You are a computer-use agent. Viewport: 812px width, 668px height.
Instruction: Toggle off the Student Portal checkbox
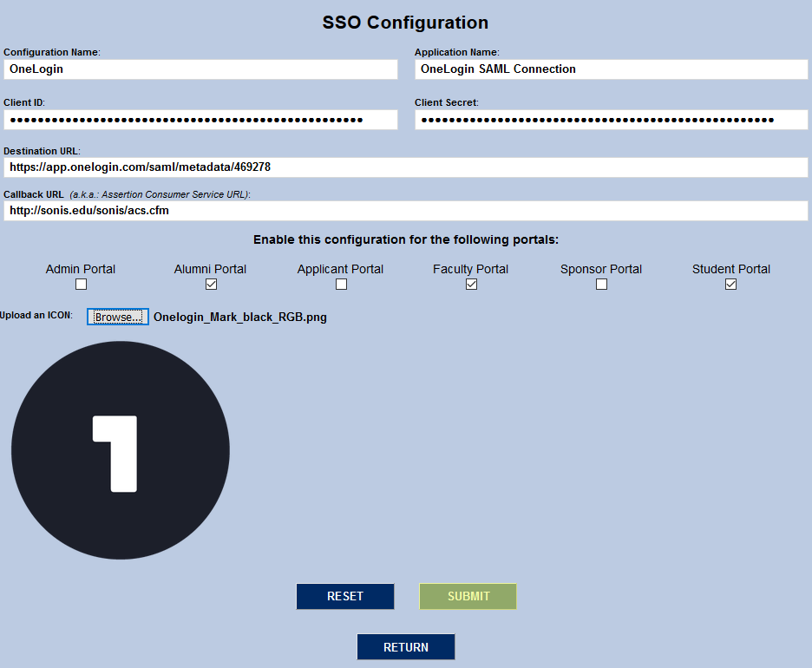coord(730,284)
